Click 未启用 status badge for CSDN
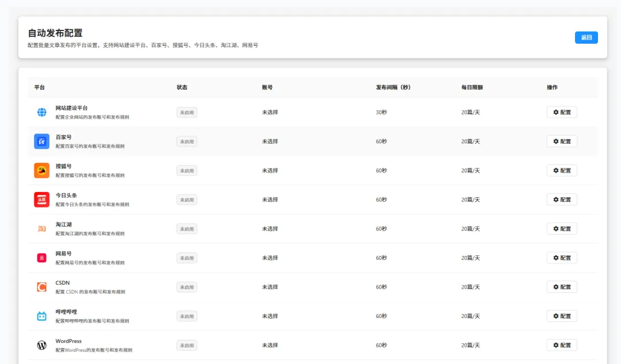 pyautogui.click(x=186, y=287)
